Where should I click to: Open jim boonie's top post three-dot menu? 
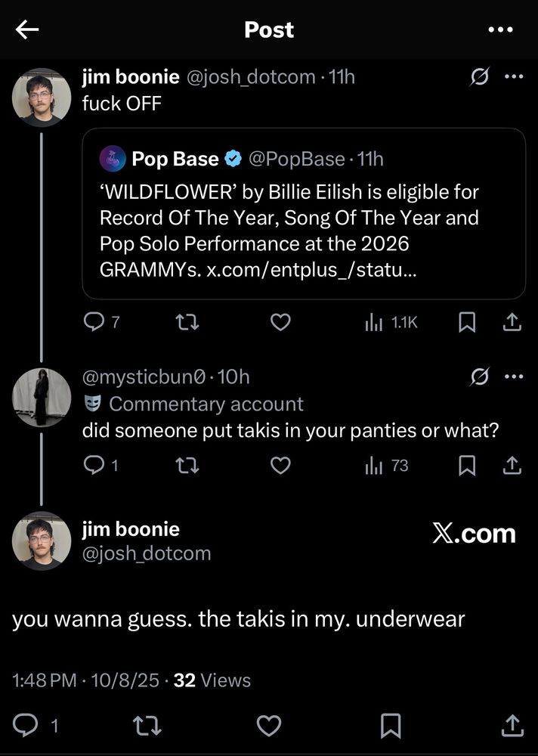[x=514, y=77]
